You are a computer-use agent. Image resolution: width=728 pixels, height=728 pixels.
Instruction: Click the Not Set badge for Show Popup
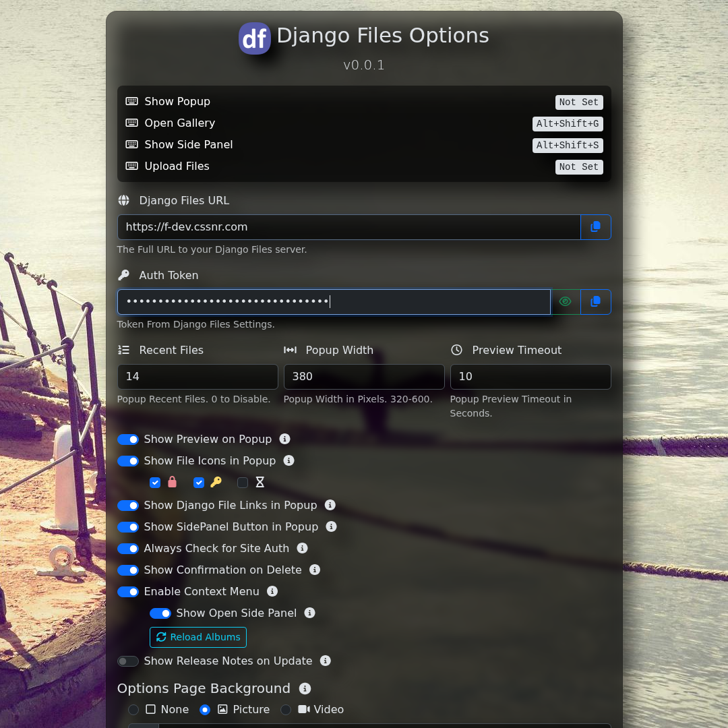(578, 102)
